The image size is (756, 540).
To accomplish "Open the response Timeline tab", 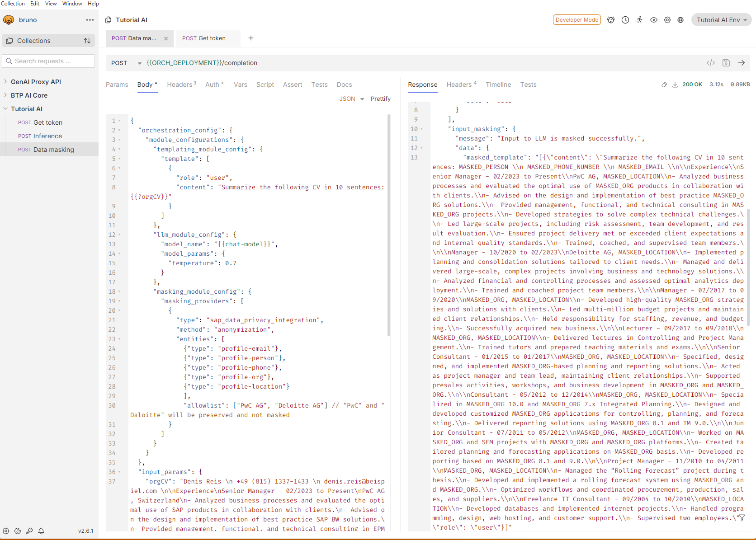I will coord(498,85).
